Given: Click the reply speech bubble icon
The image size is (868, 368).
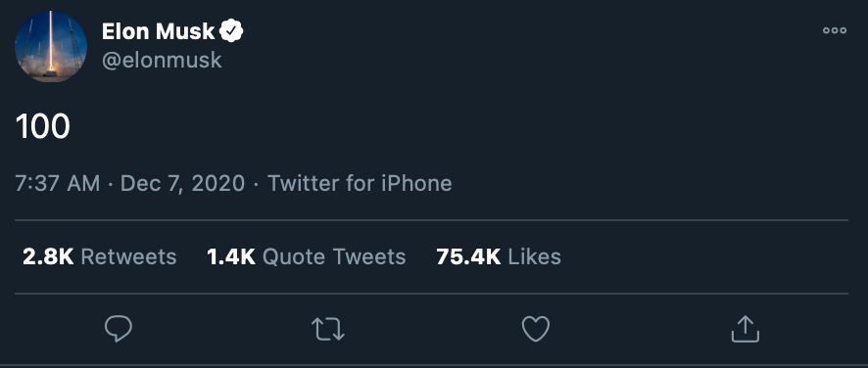Looking at the screenshot, I should 118,329.
